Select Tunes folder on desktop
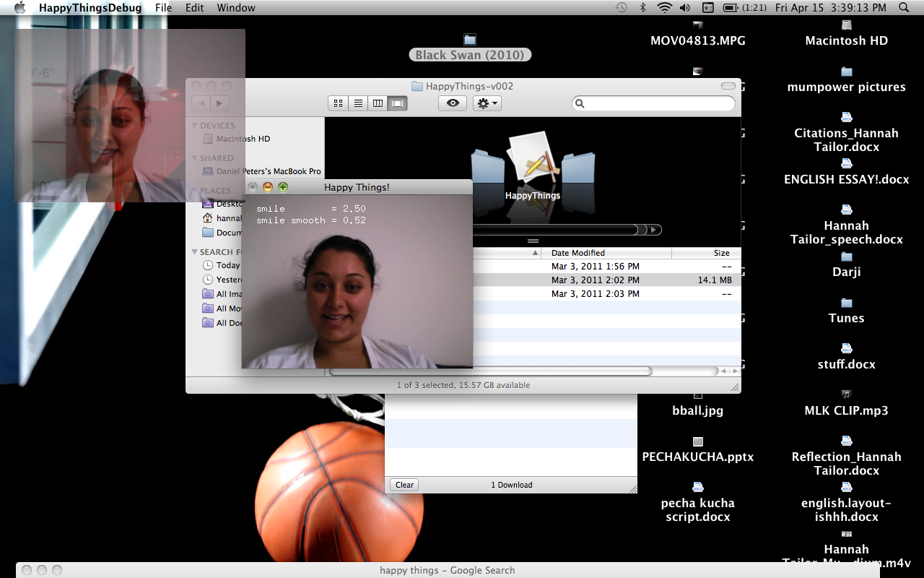Screen dimensions: 924x578 coord(847,311)
